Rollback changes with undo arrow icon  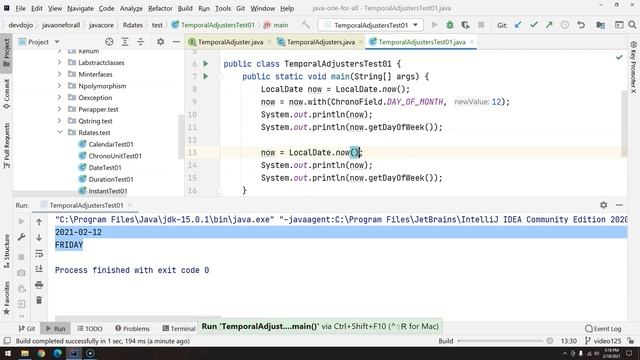click(x=581, y=25)
